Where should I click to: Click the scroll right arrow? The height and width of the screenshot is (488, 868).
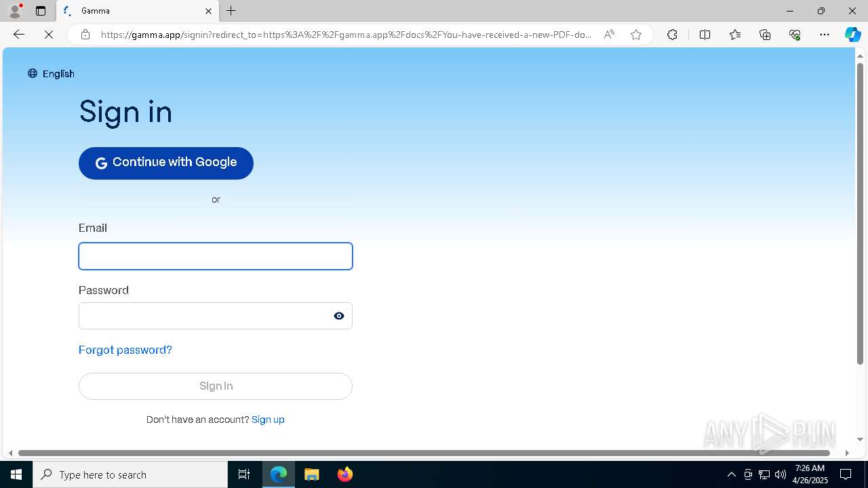847,453
